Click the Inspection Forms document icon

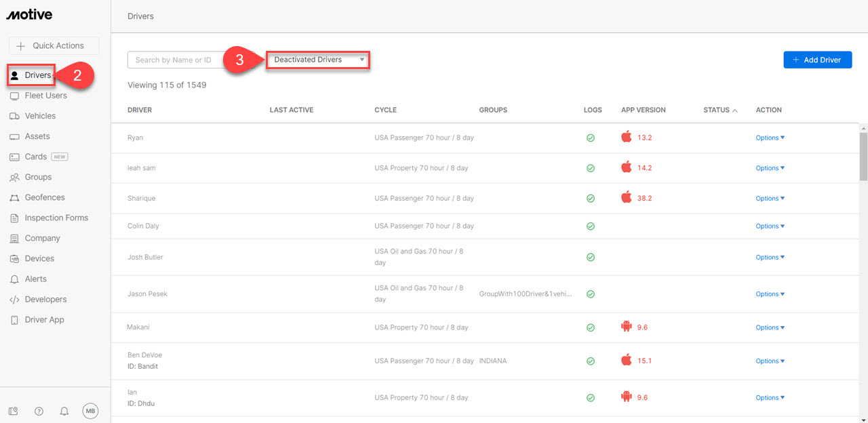(x=14, y=218)
